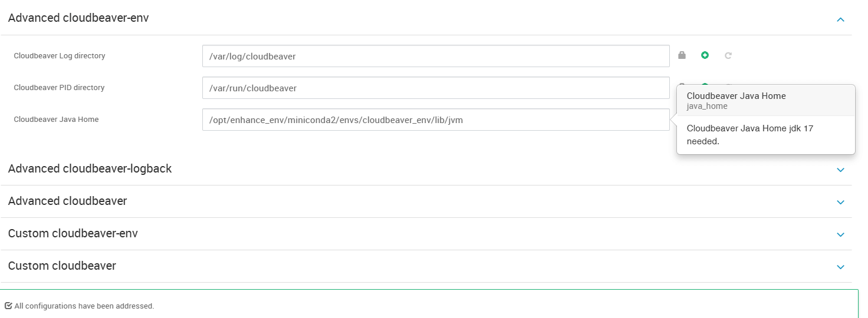The image size is (868, 318).
Task: Click the Cloudbeaver PID directory label
Action: point(59,88)
